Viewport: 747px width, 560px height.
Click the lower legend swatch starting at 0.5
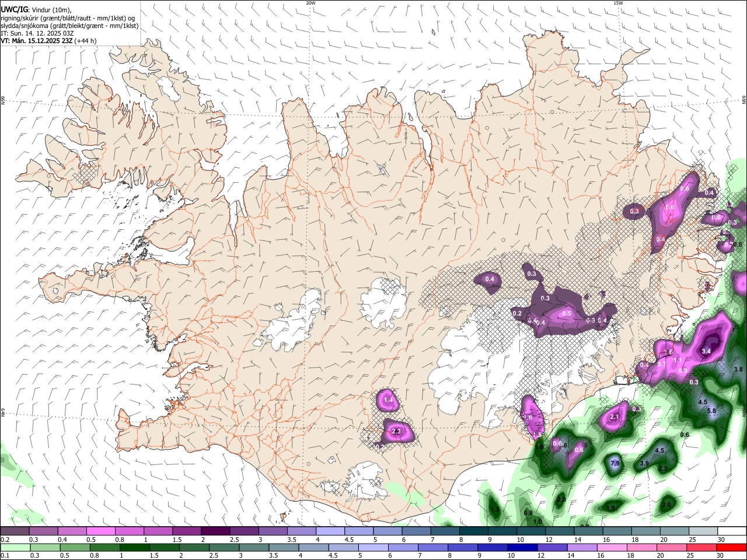(x=75, y=548)
